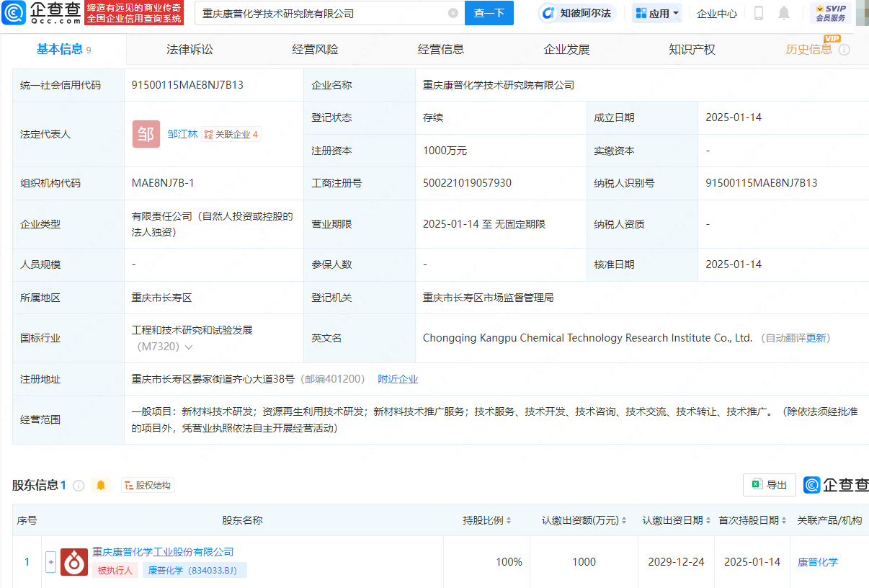Open 附近企业 nearby companies link
Viewport: 869px width, 588px height.
coord(398,379)
